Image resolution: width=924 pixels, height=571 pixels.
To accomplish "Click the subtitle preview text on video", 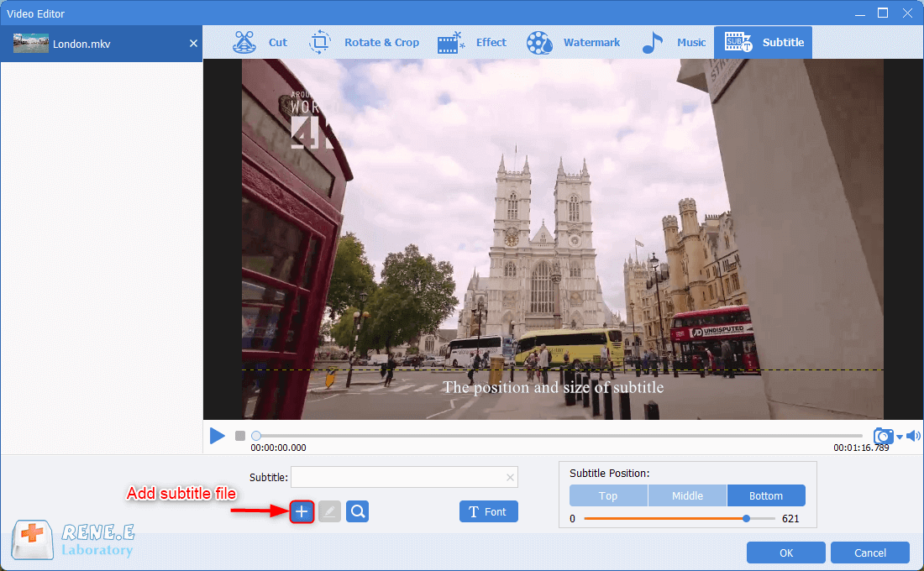I will coord(554,387).
